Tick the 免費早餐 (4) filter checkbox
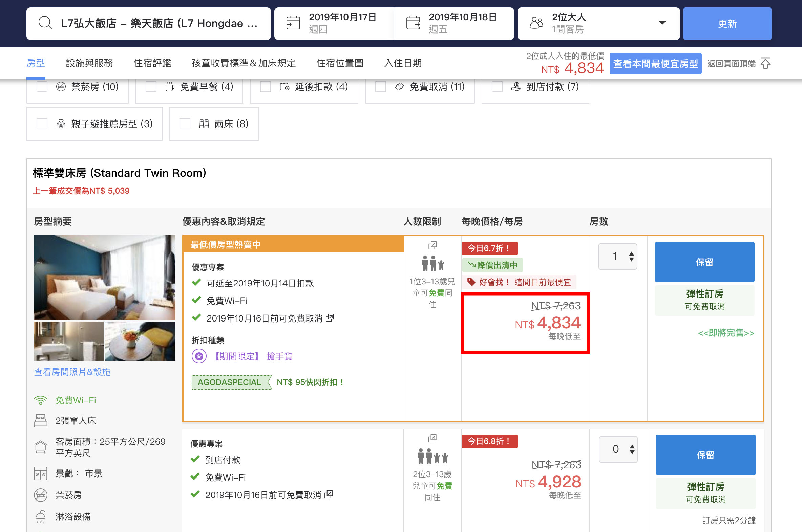 point(151,87)
